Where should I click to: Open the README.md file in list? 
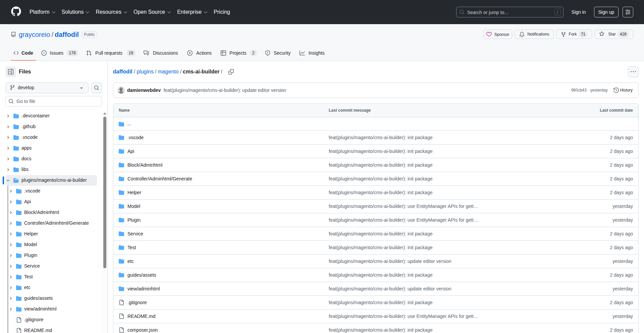pos(141,316)
